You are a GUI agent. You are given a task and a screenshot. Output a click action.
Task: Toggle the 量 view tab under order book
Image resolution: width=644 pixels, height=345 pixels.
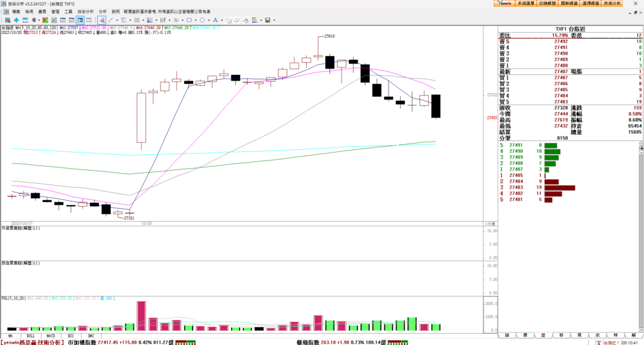543,336
